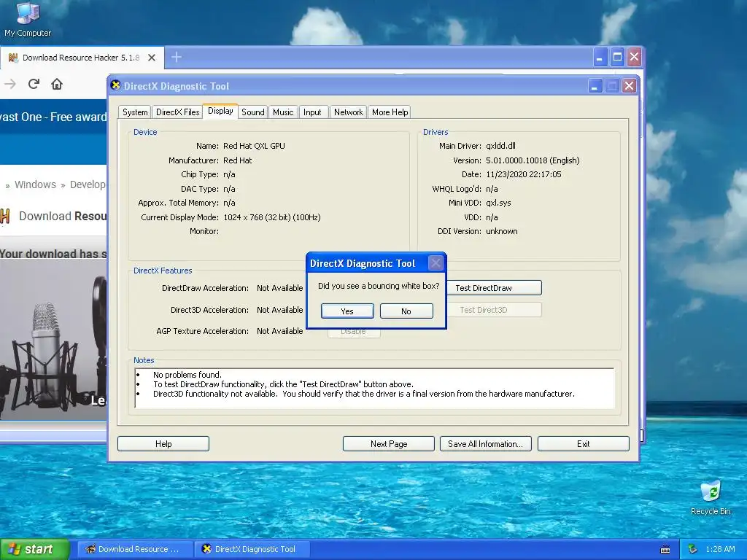Viewport: 747px width, 560px height.
Task: Click the DirectX icon in the title bar
Action: (115, 85)
